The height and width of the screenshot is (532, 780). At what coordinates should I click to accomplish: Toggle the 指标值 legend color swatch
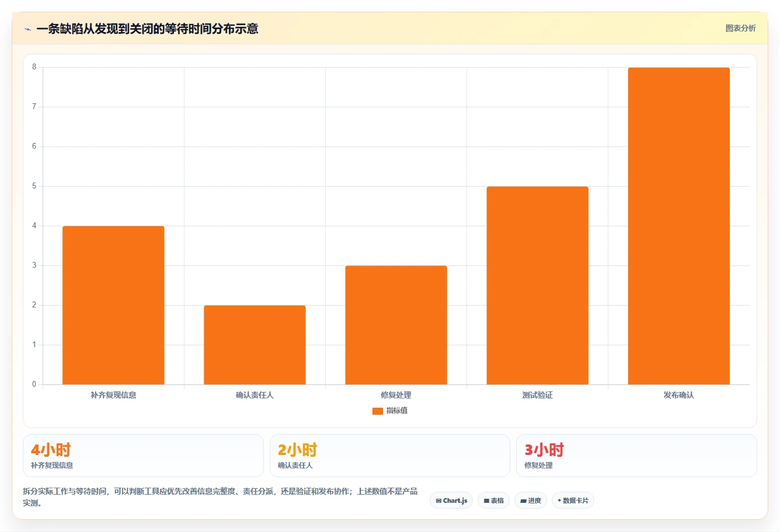[x=378, y=411]
